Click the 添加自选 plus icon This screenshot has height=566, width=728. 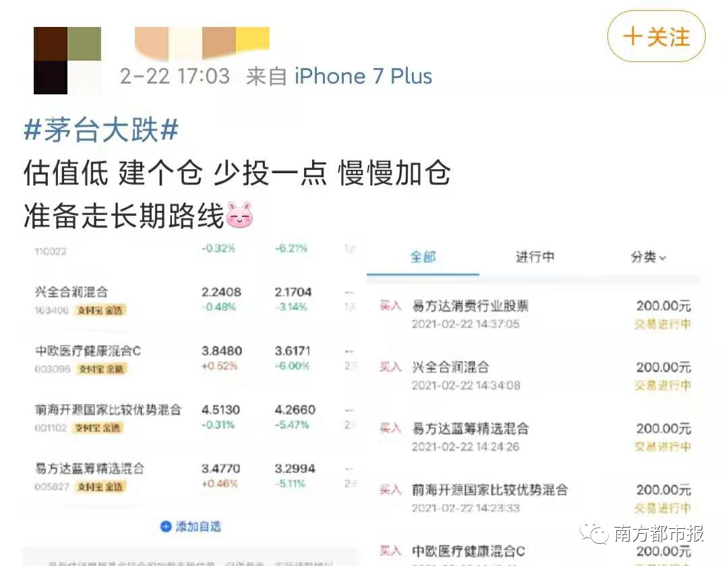click(x=166, y=526)
